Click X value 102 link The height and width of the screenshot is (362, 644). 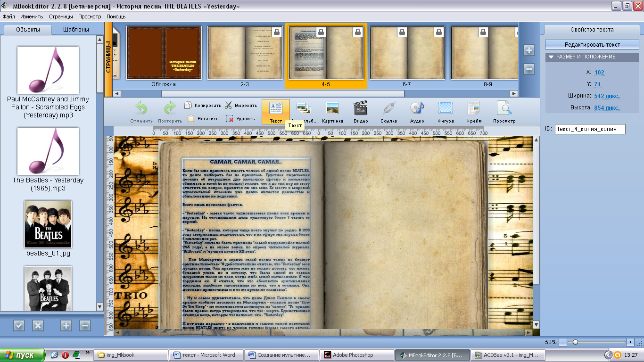pyautogui.click(x=599, y=73)
